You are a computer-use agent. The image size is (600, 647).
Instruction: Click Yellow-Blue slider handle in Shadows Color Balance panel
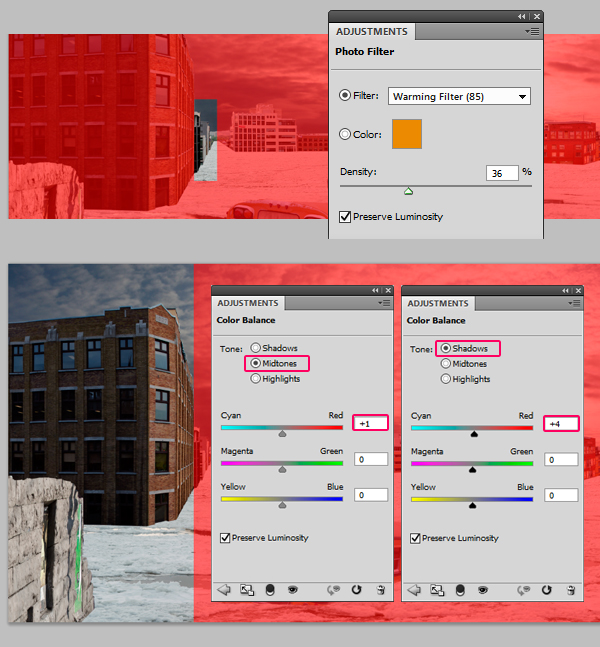tap(472, 505)
